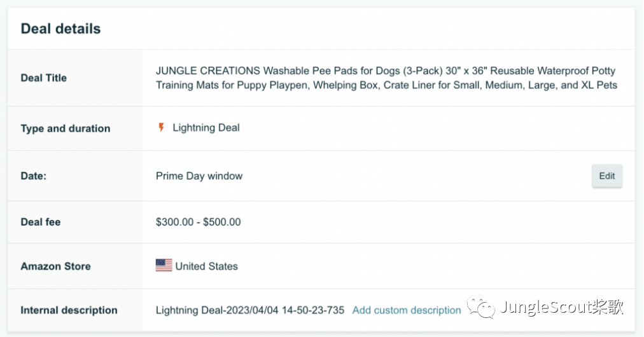Click the Deal details heading
Image resolution: width=644 pixels, height=337 pixels.
tap(60, 29)
